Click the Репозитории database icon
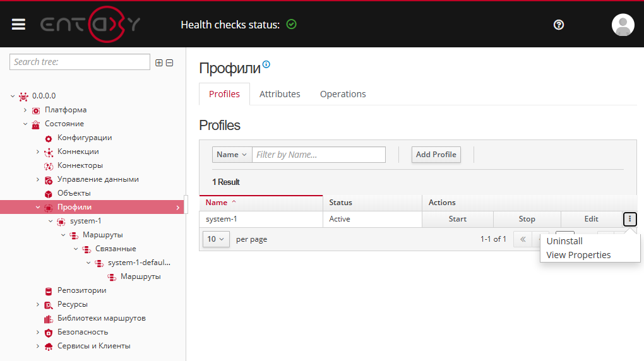This screenshot has width=644, height=361. click(49, 291)
